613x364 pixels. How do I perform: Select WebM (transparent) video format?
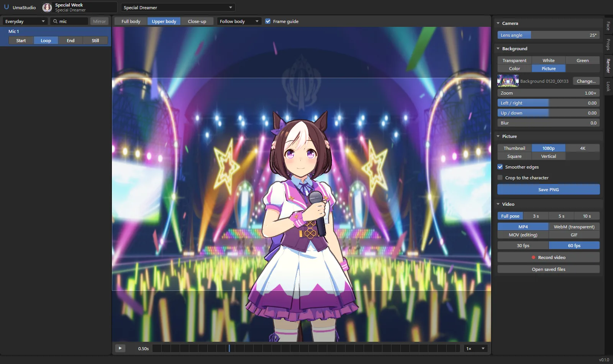tap(574, 227)
